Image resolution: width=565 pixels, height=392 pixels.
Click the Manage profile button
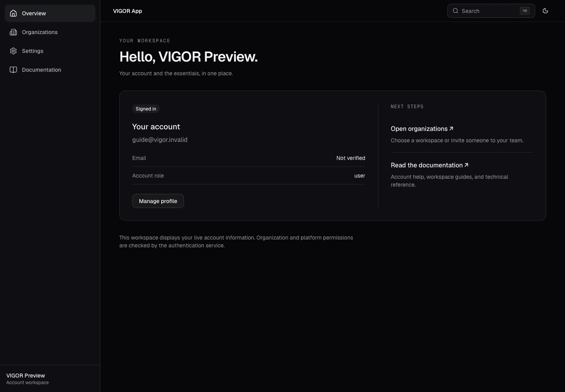coord(158,201)
